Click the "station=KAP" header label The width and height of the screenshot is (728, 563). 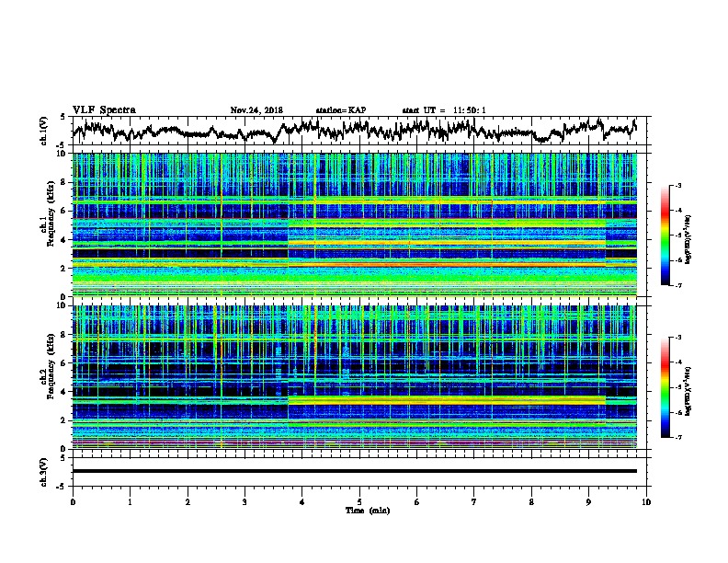[341, 110]
